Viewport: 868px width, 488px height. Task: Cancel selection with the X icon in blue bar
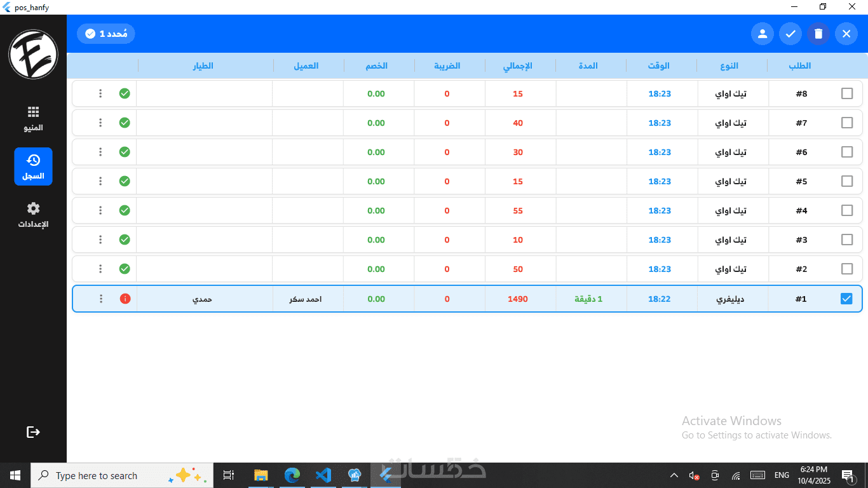click(846, 34)
